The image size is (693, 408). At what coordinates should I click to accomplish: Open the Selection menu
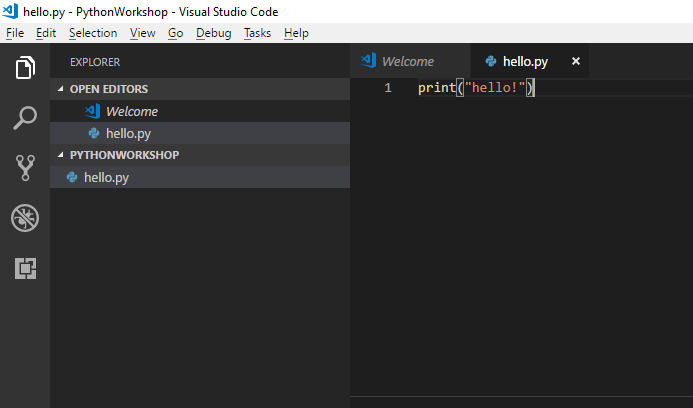coord(93,33)
